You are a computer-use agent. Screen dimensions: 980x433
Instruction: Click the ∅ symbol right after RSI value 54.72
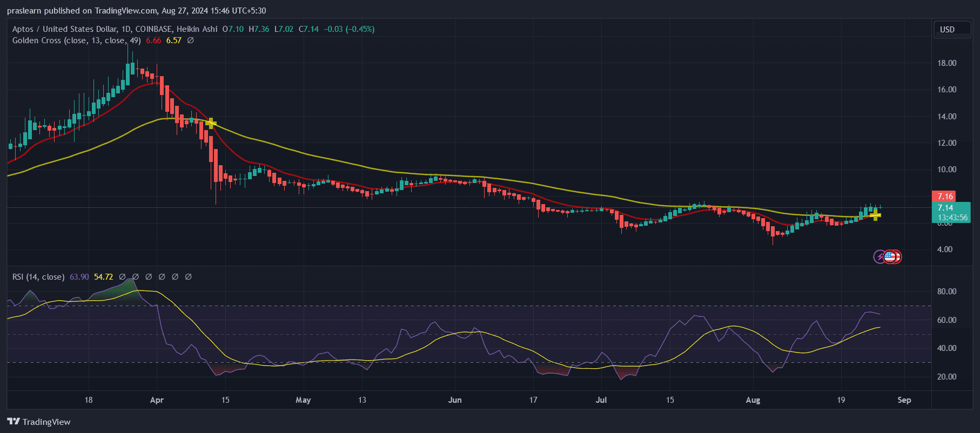pyautogui.click(x=122, y=277)
